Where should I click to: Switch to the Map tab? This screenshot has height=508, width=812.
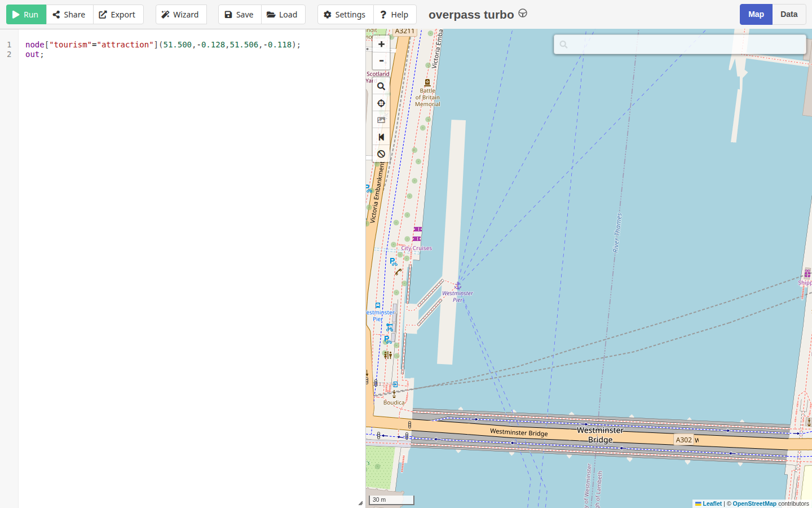pos(756,15)
